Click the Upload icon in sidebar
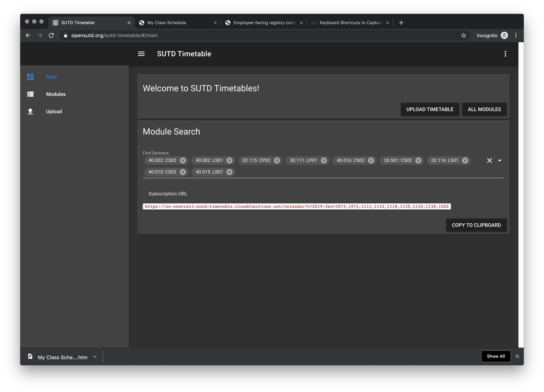This screenshot has height=392, width=544. click(30, 111)
